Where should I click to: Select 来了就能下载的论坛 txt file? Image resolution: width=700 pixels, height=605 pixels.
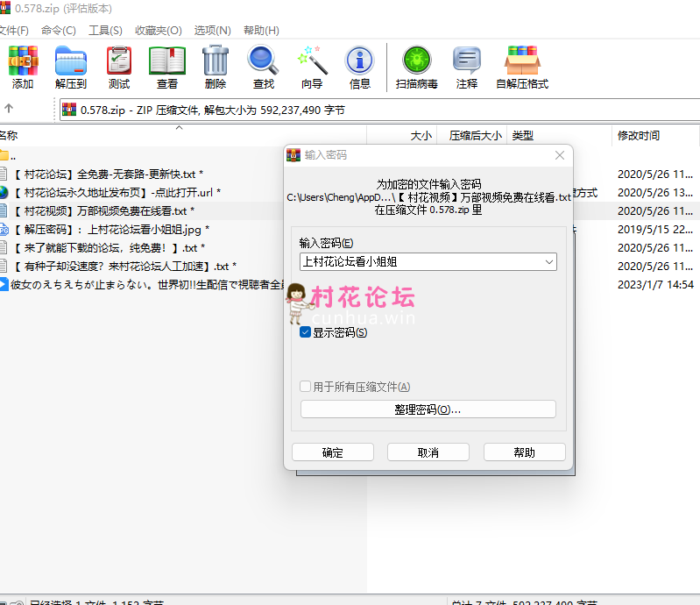tap(109, 247)
